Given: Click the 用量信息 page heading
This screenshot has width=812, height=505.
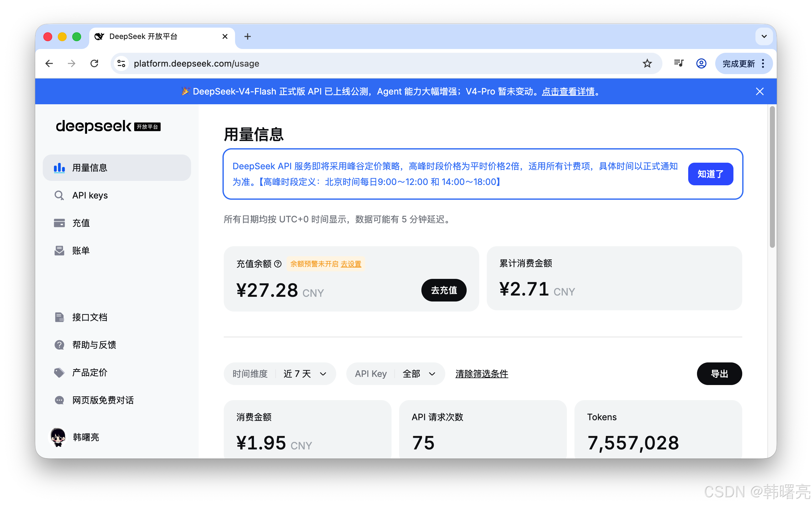Looking at the screenshot, I should 254,134.
